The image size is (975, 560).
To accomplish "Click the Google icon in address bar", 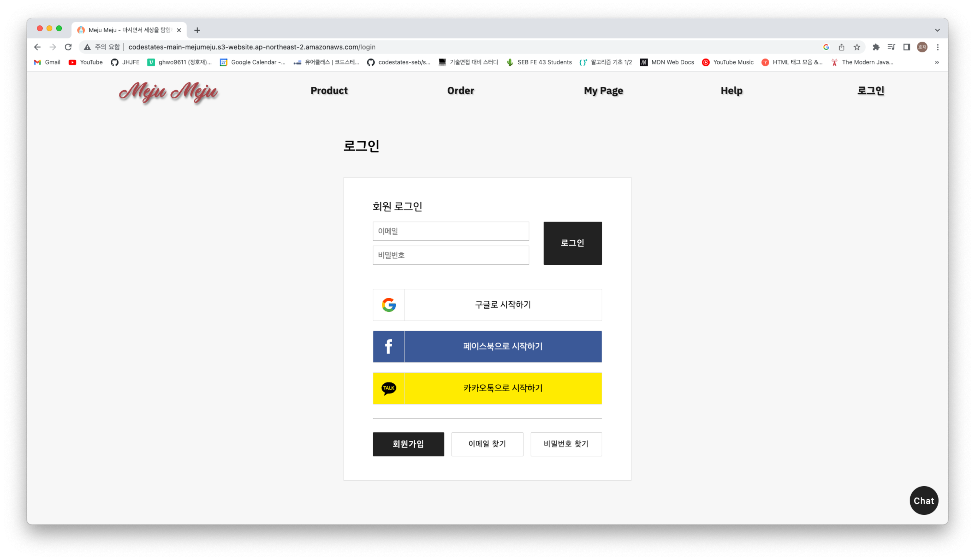I will (x=826, y=47).
